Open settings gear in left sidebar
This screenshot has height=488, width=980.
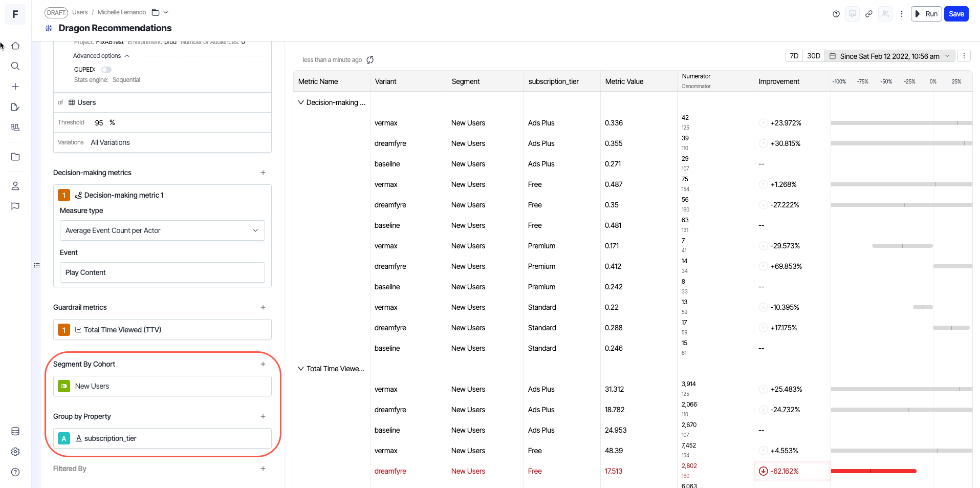tap(15, 452)
